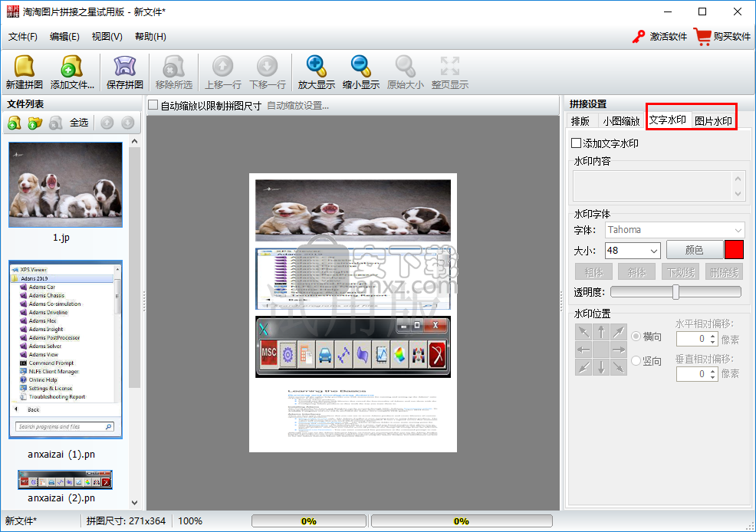The width and height of the screenshot is (756, 532).
Task: Select the anxaizai (2).pn thumbnail
Action: [65, 479]
